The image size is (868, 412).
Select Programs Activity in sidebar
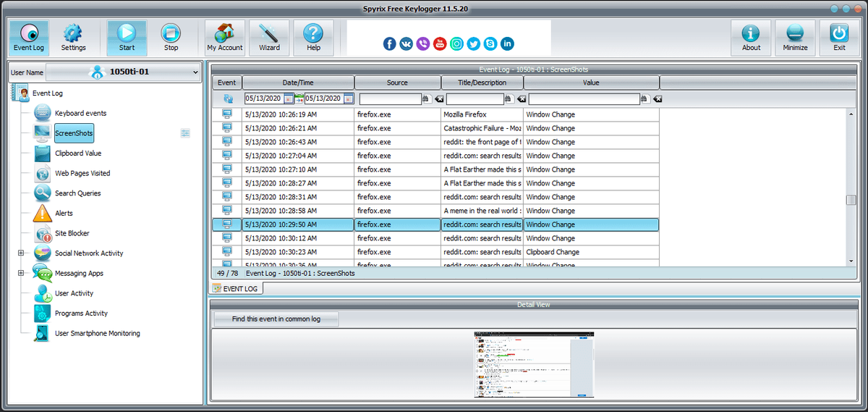(81, 314)
